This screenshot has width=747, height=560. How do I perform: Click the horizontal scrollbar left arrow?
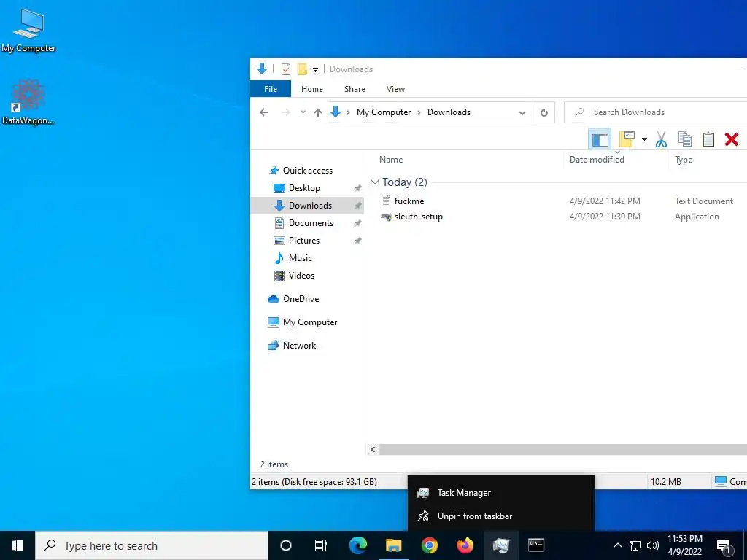tap(373, 449)
